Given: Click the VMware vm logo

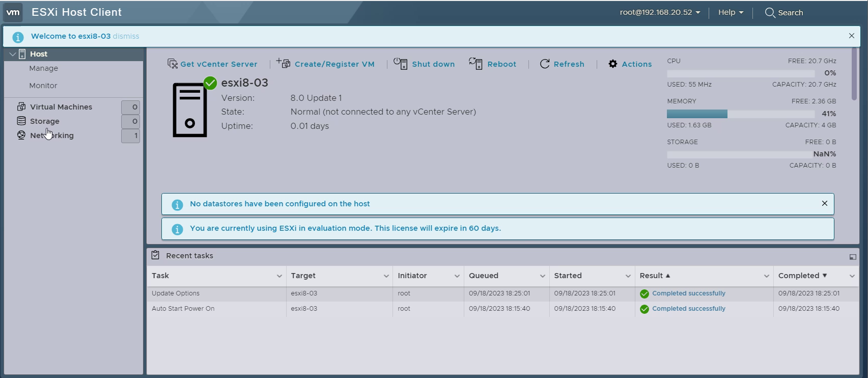Looking at the screenshot, I should click(x=13, y=12).
